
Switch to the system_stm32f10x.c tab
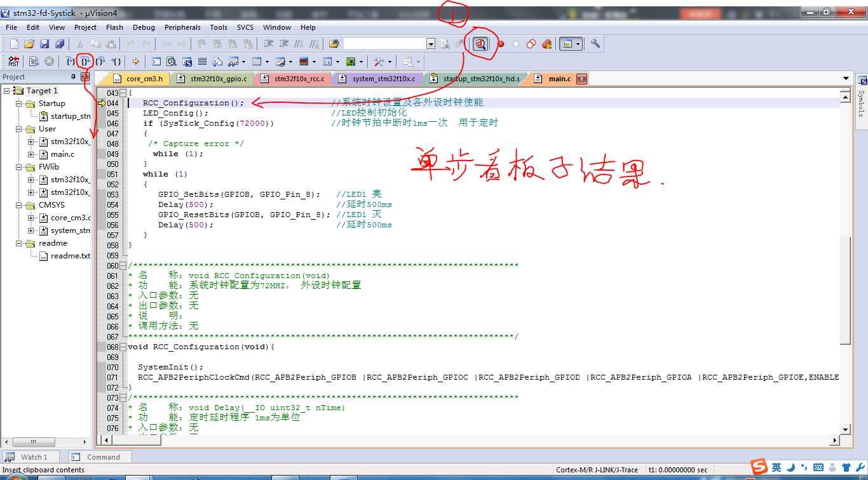tap(378, 79)
